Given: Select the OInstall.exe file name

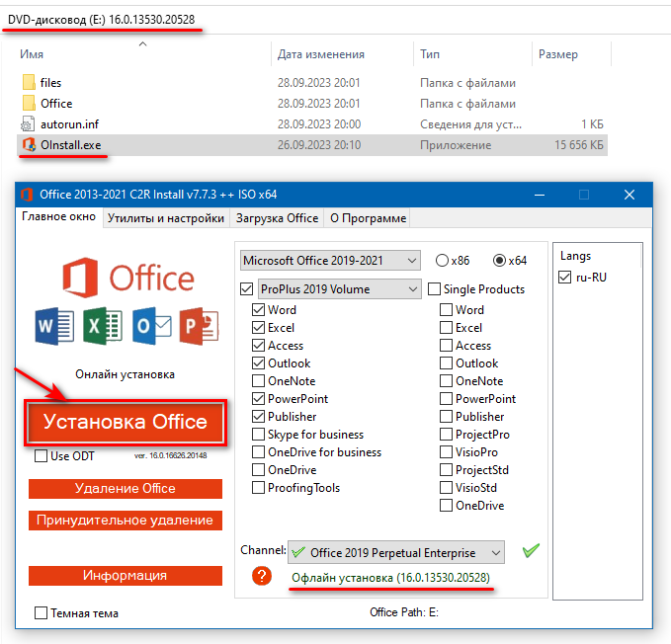Looking at the screenshot, I should click(71, 145).
